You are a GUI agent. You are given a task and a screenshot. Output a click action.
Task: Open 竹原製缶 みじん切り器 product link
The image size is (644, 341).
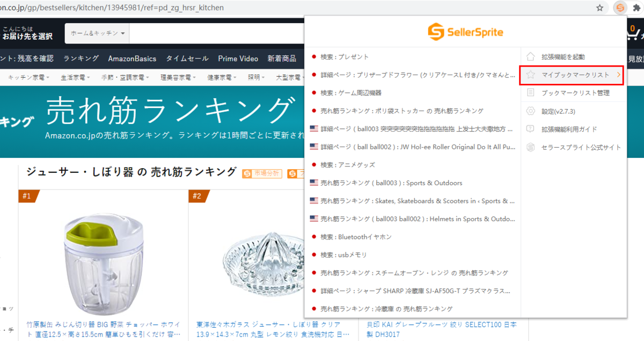pos(104,329)
